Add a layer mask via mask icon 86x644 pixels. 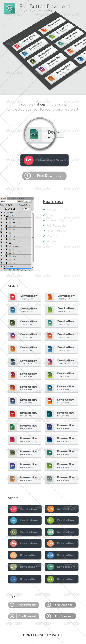click(x=14, y=270)
